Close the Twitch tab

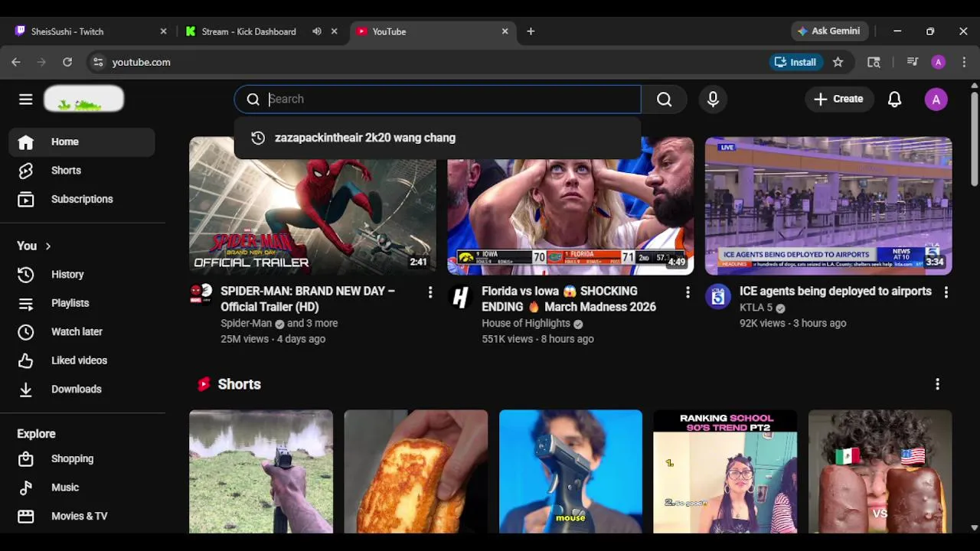(163, 31)
